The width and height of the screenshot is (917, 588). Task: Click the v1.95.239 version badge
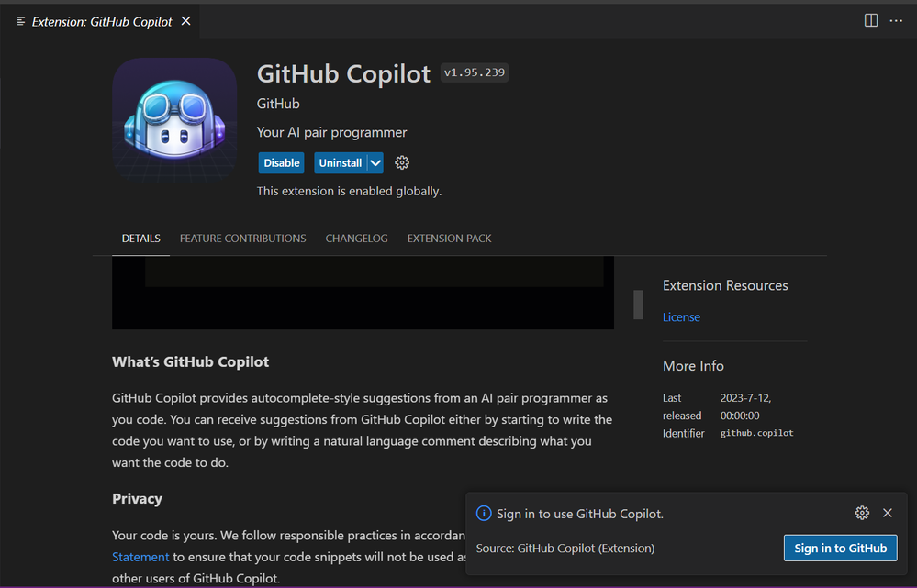475,72
